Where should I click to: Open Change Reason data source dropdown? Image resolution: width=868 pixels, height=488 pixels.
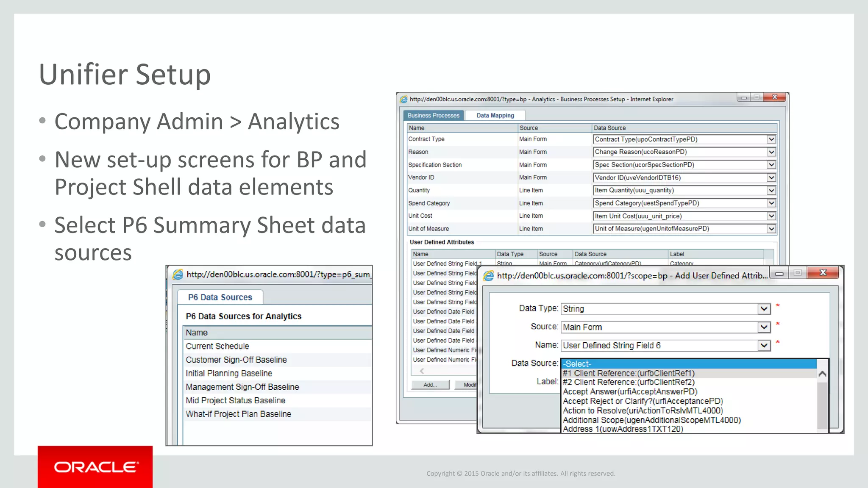click(771, 152)
